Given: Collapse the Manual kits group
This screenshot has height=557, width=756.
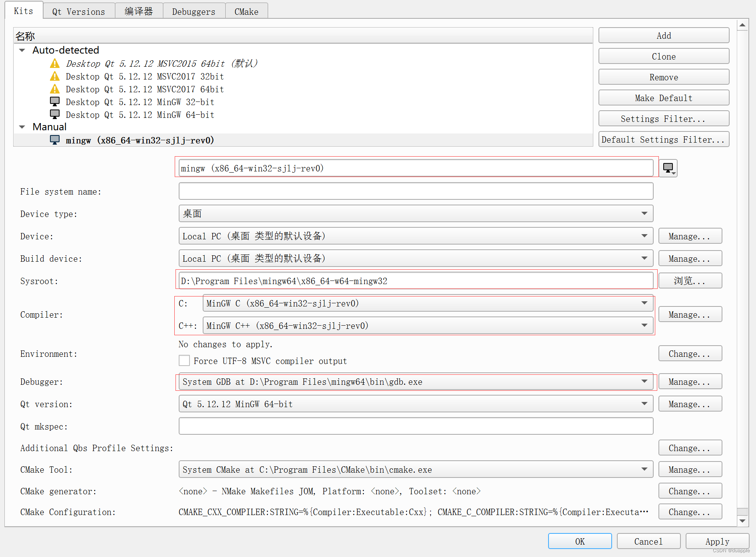Looking at the screenshot, I should 22,127.
